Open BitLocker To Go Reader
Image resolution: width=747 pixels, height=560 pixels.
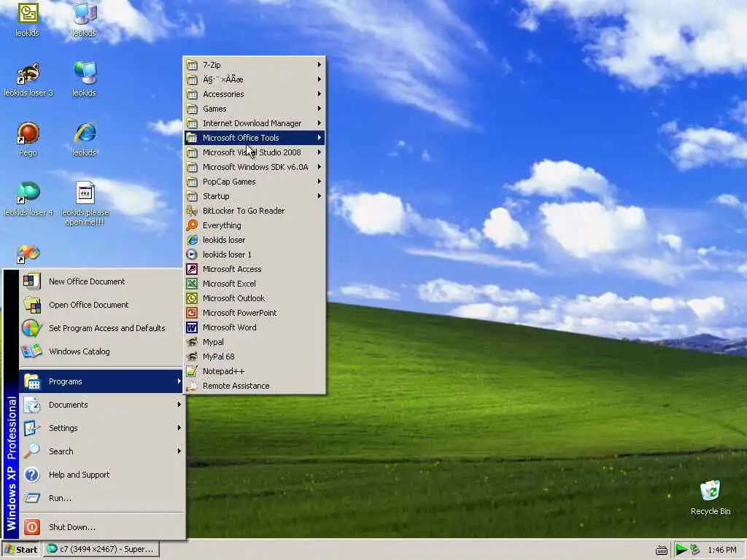tap(255, 211)
